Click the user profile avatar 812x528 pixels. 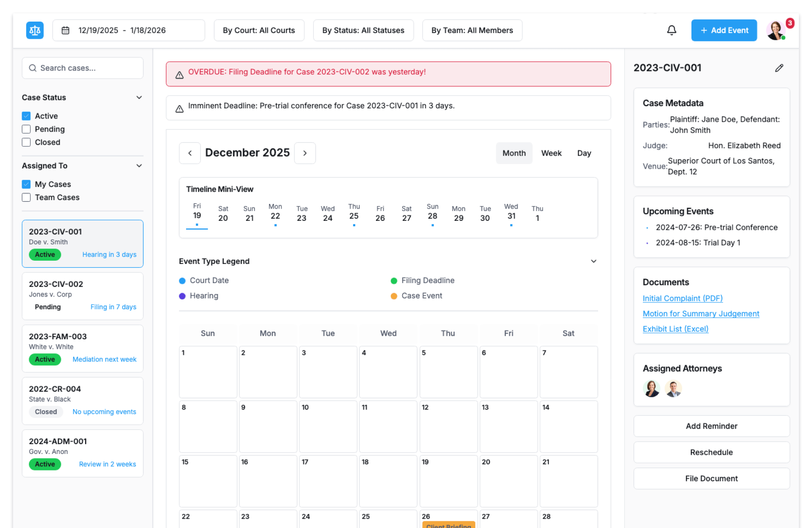(x=776, y=30)
